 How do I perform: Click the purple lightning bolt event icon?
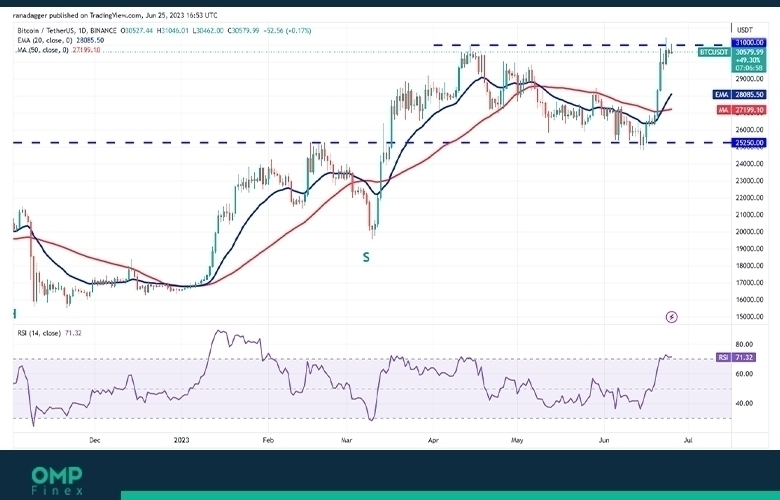[x=672, y=317]
